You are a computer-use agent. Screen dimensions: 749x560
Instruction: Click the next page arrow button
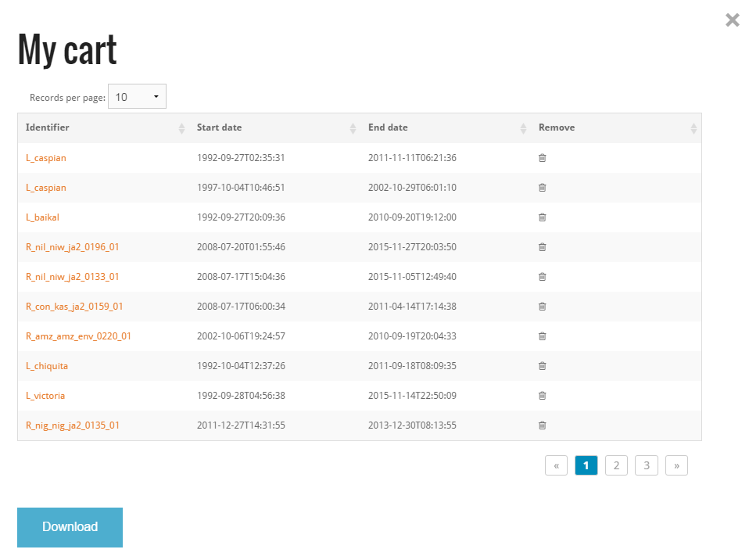[676, 466]
